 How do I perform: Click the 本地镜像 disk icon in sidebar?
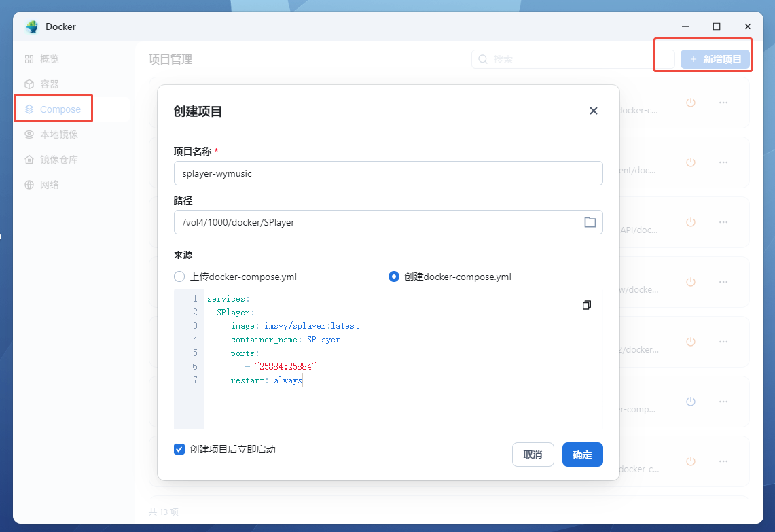tap(29, 135)
